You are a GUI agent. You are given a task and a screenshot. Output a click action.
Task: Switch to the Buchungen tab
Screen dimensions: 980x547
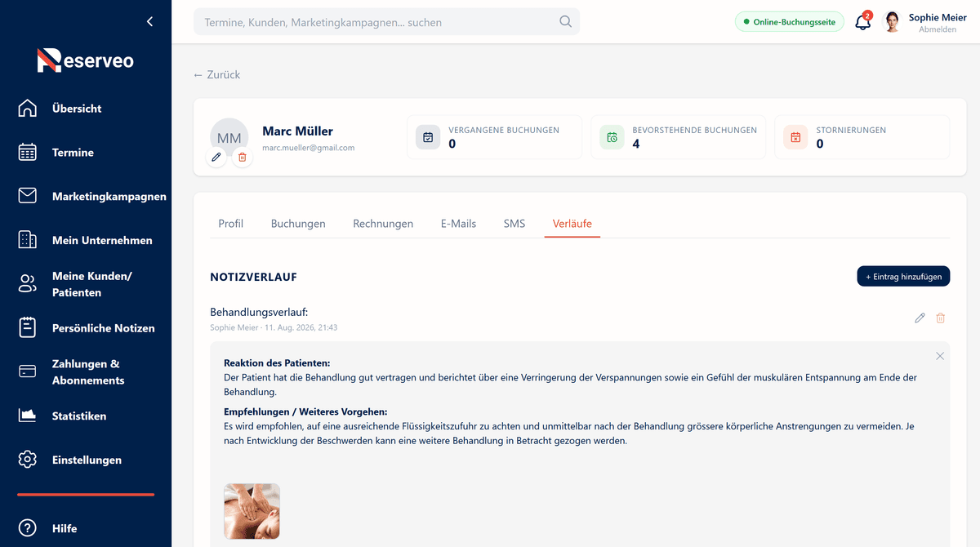click(298, 224)
